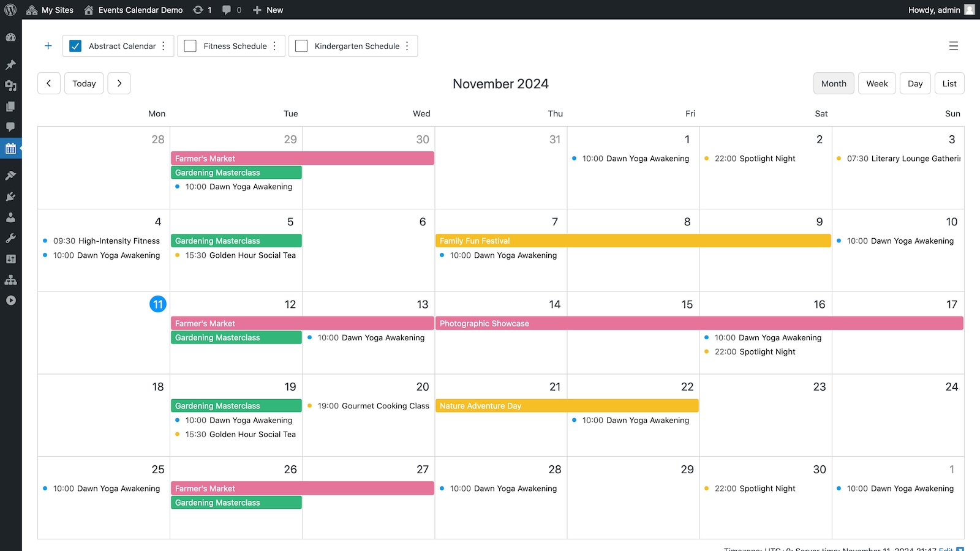Open Fitness Schedule options kebab menu
Viewport: 980px width, 551px height.
274,46
